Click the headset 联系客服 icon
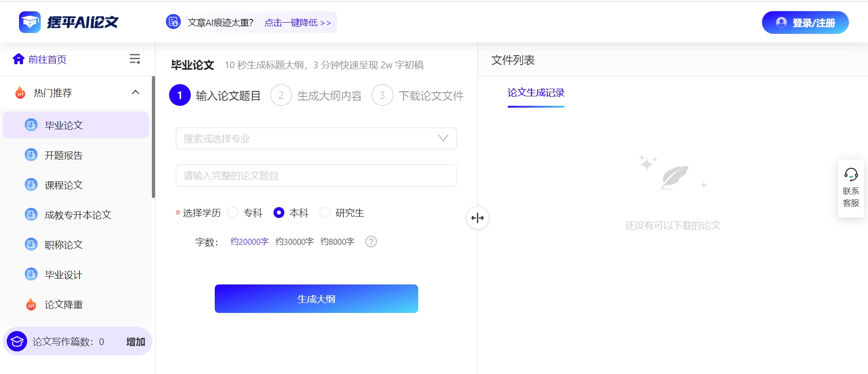Image resolution: width=868 pixels, height=374 pixels. (x=851, y=174)
